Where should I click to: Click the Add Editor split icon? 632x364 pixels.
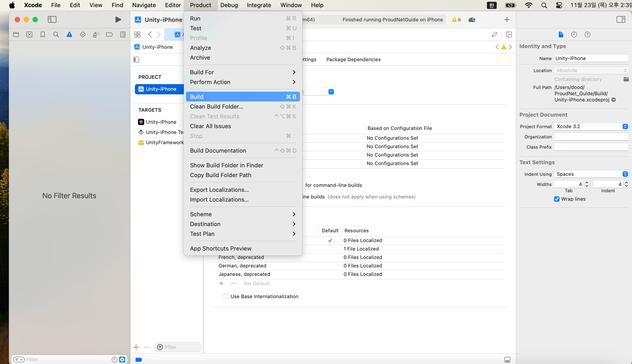pyautogui.click(x=509, y=35)
